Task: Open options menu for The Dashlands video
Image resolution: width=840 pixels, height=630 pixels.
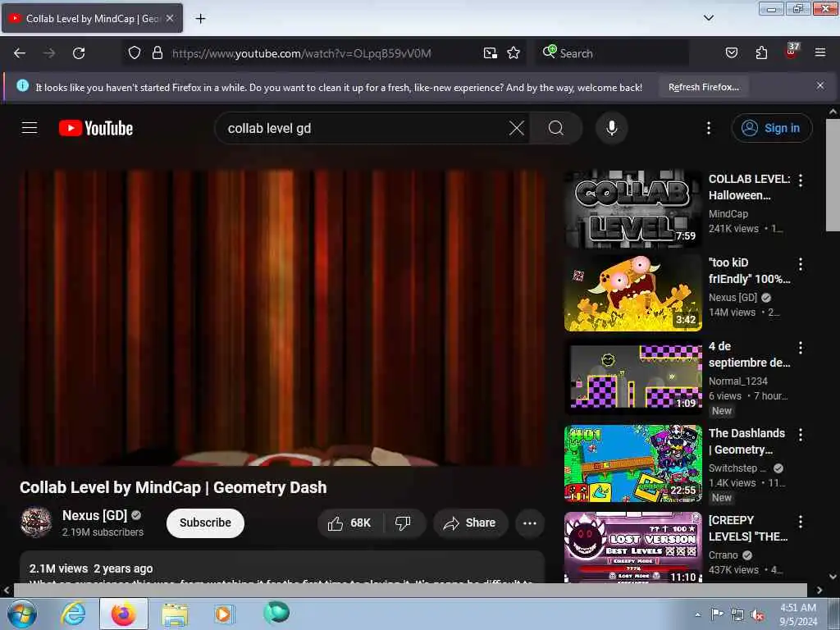Action: pyautogui.click(x=801, y=435)
